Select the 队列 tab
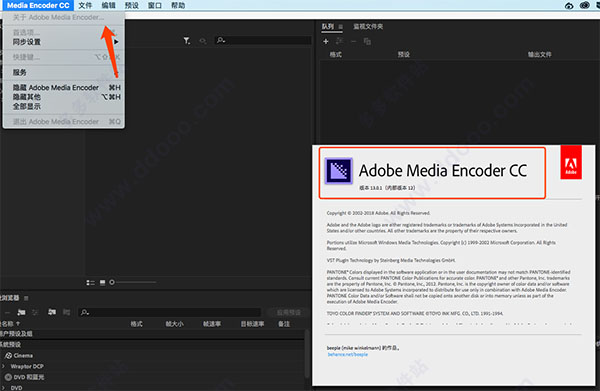Viewport: 600px width, 391px height. 328,26
